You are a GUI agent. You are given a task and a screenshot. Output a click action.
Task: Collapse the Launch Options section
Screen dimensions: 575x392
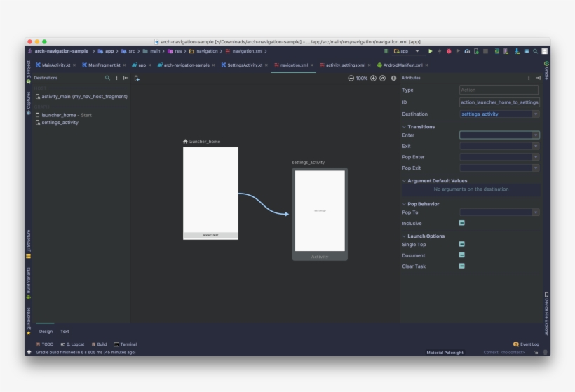(404, 236)
